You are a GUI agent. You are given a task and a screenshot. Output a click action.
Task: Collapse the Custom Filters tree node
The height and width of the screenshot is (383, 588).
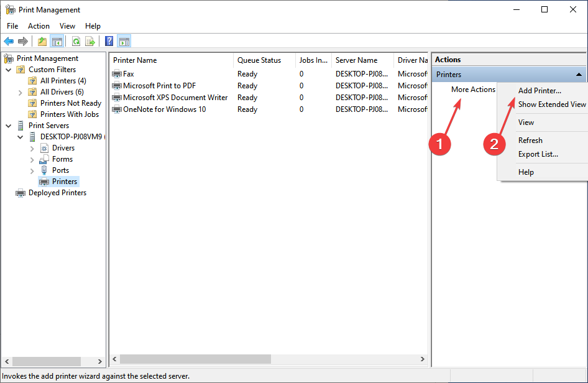click(8, 70)
